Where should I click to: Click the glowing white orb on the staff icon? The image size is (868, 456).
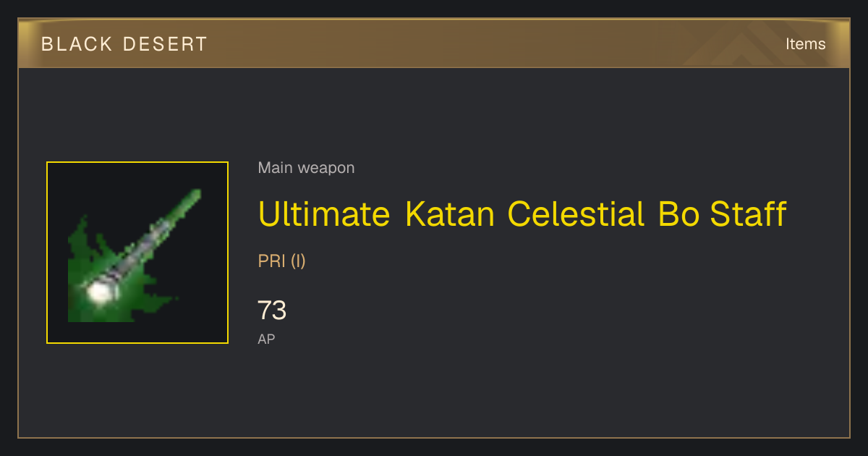[x=98, y=291]
